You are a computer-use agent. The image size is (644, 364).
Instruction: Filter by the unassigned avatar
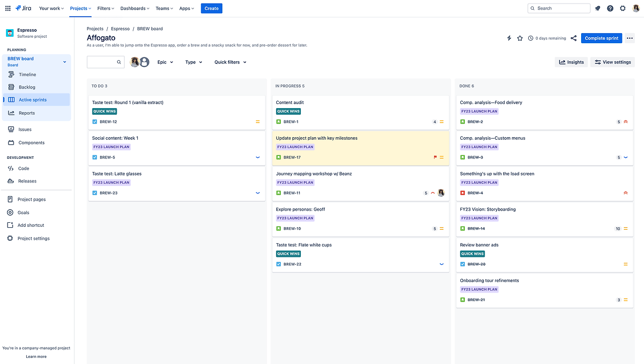pyautogui.click(x=144, y=62)
